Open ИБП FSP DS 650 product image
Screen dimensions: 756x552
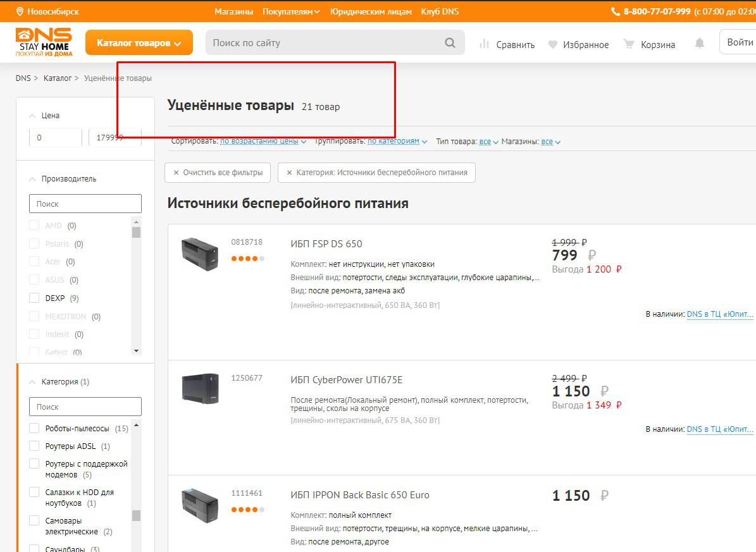click(200, 254)
